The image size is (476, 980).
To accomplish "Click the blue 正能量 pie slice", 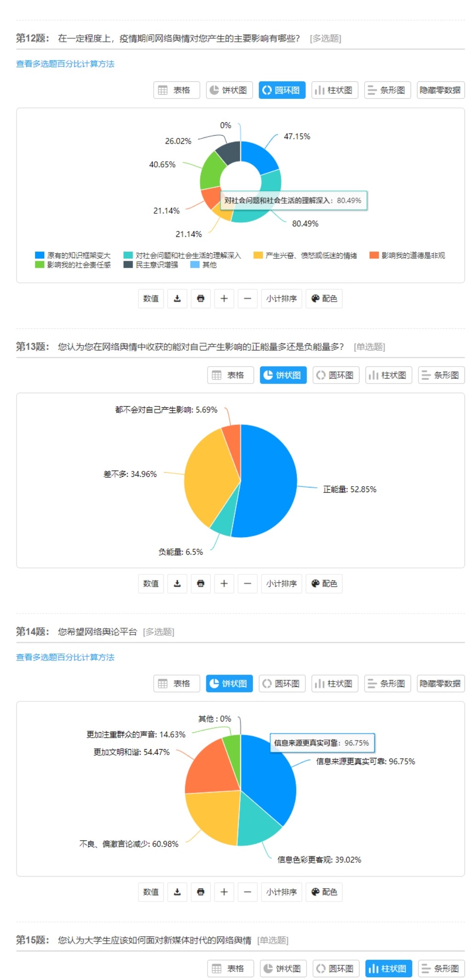I will tap(272, 478).
